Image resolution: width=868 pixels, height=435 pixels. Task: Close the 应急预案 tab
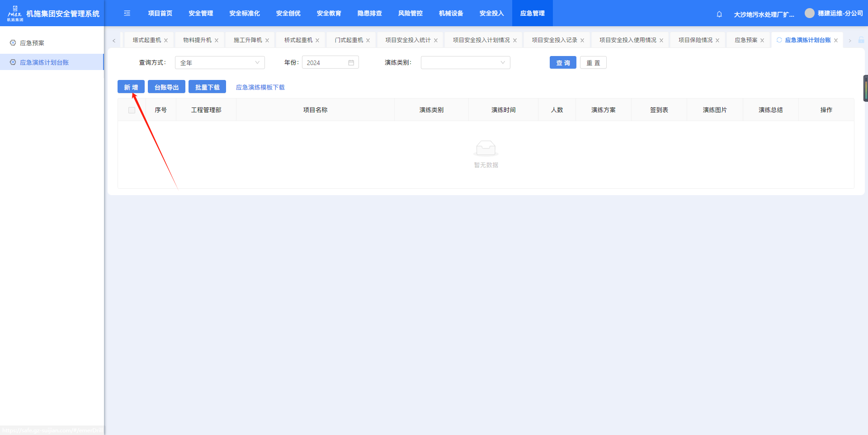point(762,41)
